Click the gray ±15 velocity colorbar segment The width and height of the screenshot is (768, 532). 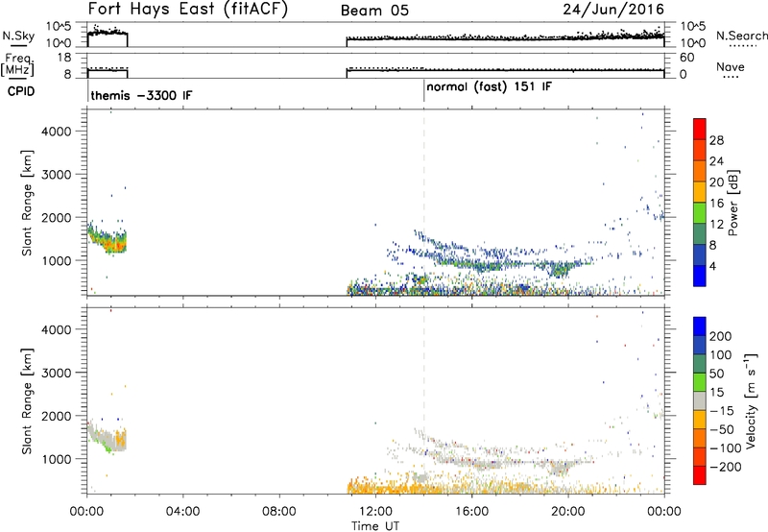(700, 400)
